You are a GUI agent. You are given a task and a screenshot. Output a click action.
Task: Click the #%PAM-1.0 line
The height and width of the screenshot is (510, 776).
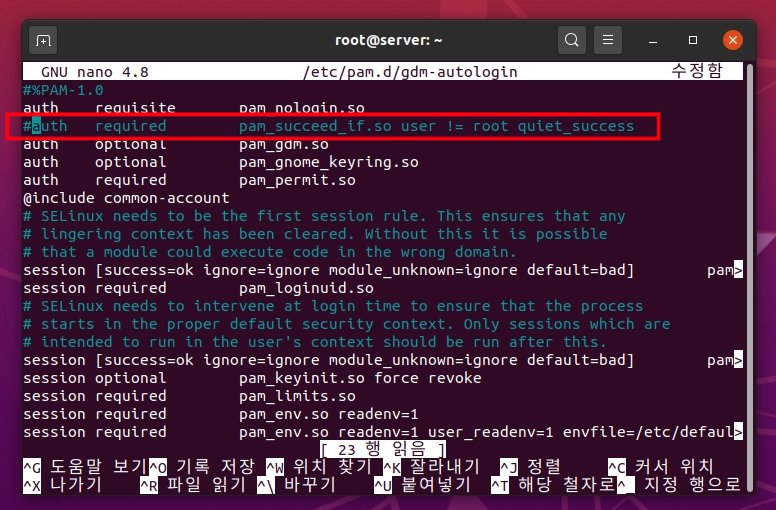pyautogui.click(x=63, y=90)
